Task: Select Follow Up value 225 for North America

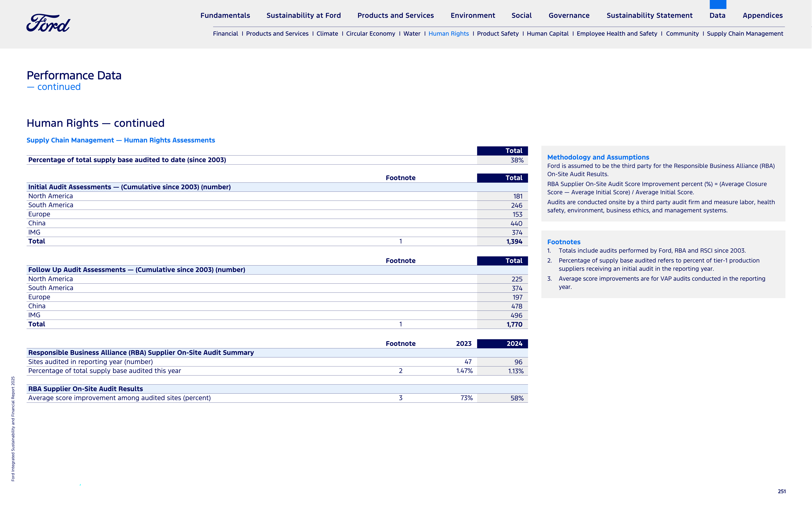Action: click(517, 279)
